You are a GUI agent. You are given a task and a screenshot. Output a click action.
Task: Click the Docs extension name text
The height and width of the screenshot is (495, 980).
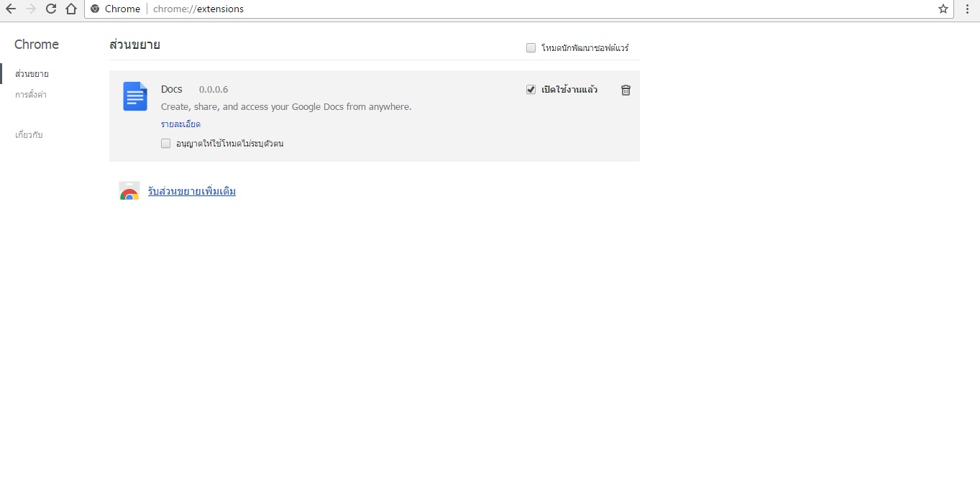tap(172, 89)
